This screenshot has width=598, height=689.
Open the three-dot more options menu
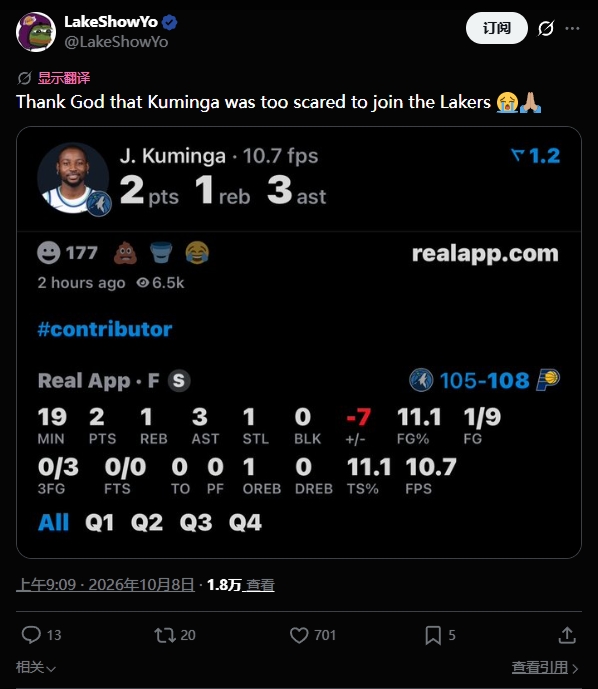pos(572,29)
